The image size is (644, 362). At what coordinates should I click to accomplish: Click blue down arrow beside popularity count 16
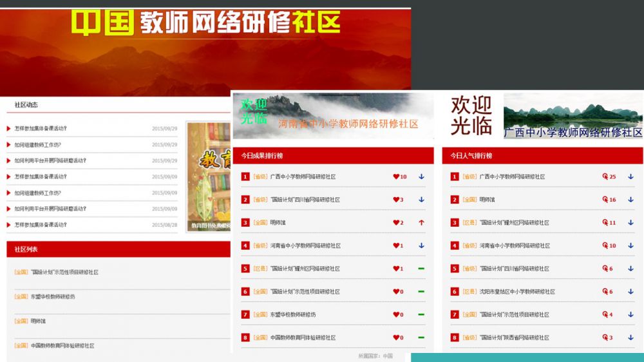630,200
